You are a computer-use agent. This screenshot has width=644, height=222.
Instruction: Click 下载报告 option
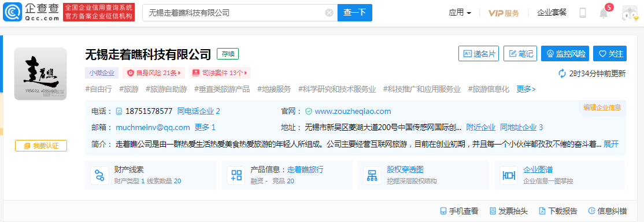click(x=558, y=212)
